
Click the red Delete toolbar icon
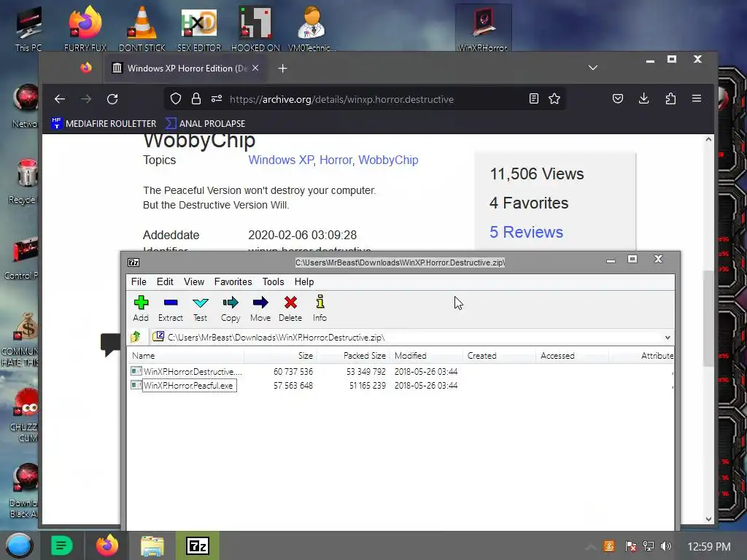(290, 308)
